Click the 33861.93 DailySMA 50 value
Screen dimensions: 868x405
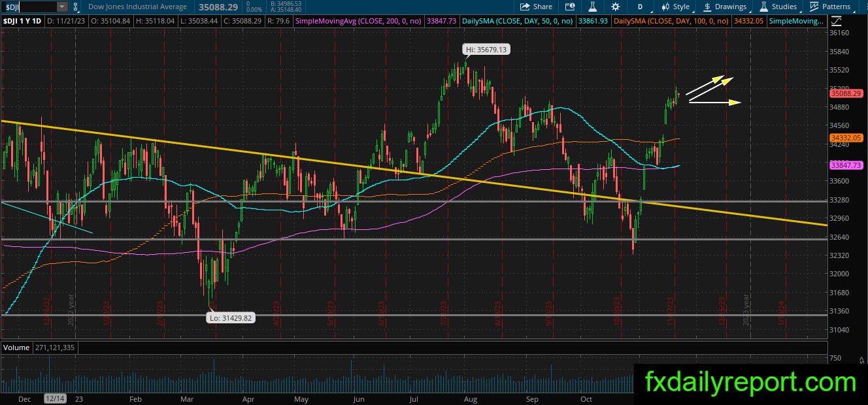(x=593, y=21)
